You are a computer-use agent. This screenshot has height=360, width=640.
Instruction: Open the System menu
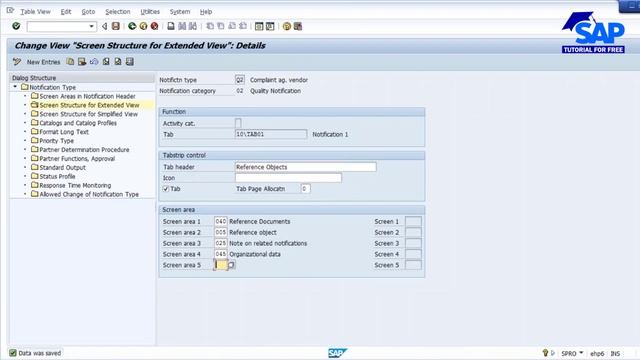[180, 12]
